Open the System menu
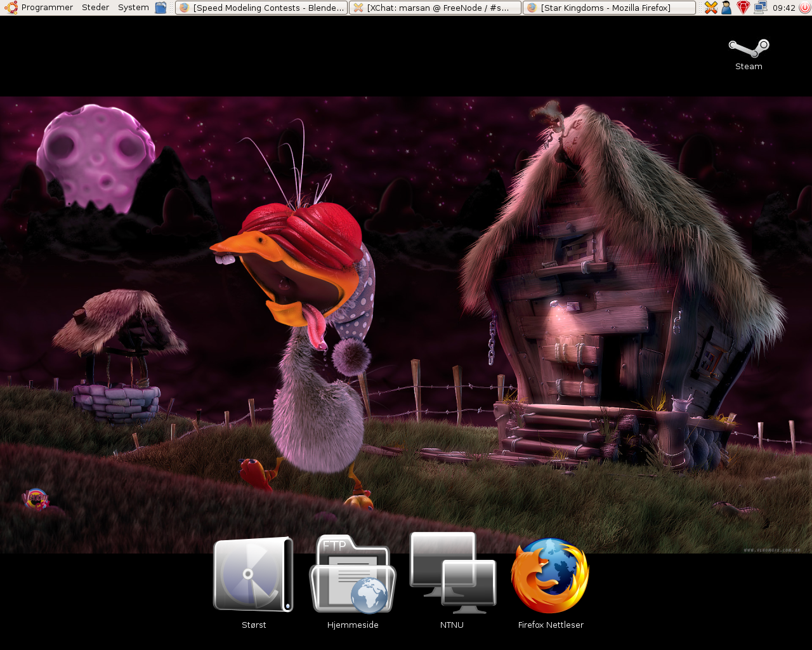Image resolution: width=812 pixels, height=650 pixels. pyautogui.click(x=133, y=8)
